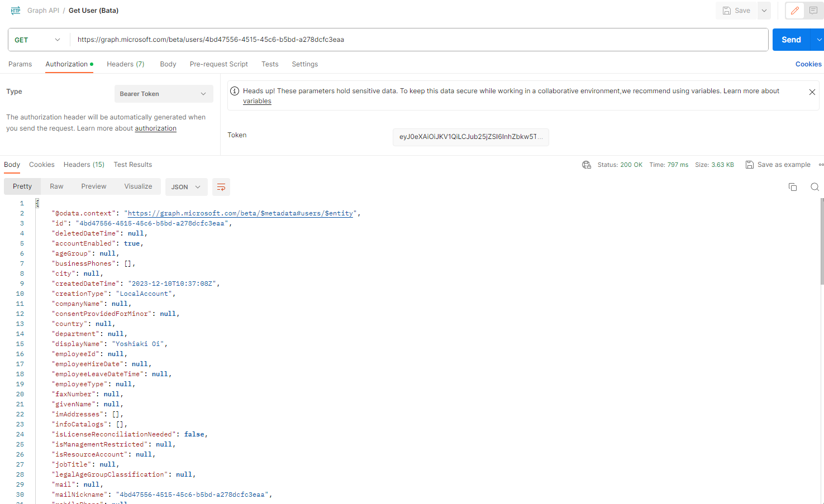The width and height of the screenshot is (824, 504).
Task: Expand the Send button options arrow
Action: coord(819,40)
